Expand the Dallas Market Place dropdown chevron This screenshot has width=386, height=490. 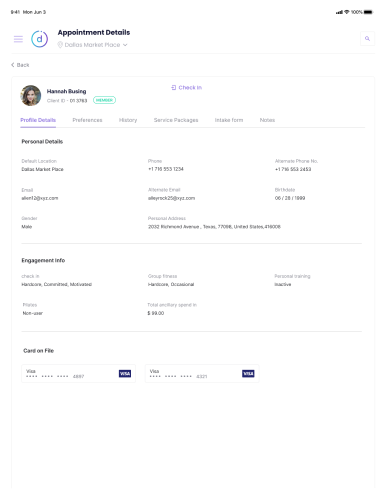[x=125, y=45]
